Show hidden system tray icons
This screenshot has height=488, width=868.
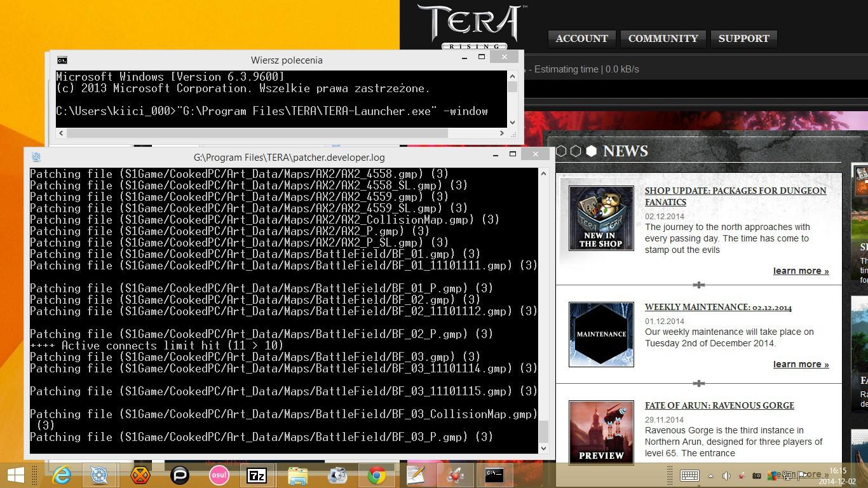click(x=710, y=475)
